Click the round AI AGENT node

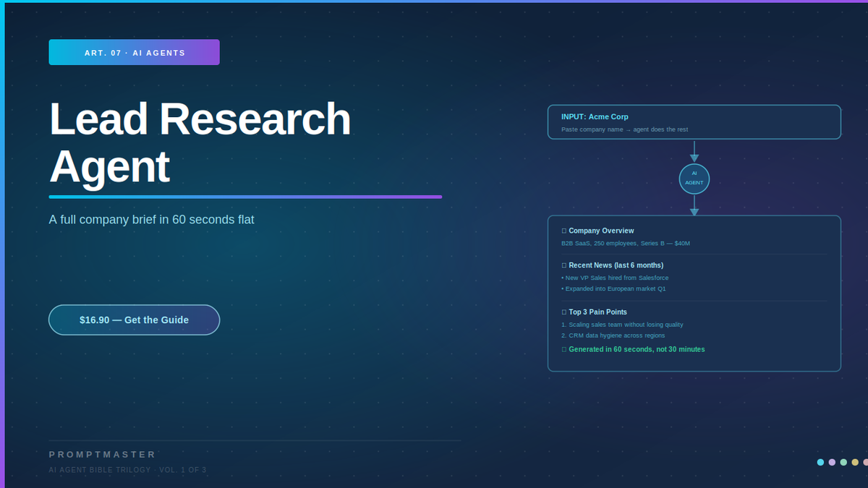point(694,179)
